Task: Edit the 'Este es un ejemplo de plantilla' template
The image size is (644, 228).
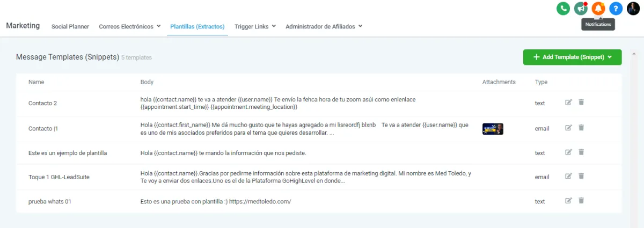Action: tap(569, 152)
